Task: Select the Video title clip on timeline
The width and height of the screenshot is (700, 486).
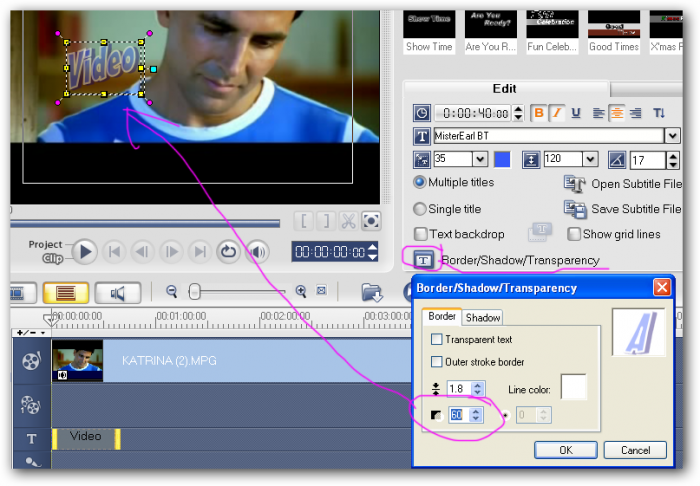Action: pos(86,439)
